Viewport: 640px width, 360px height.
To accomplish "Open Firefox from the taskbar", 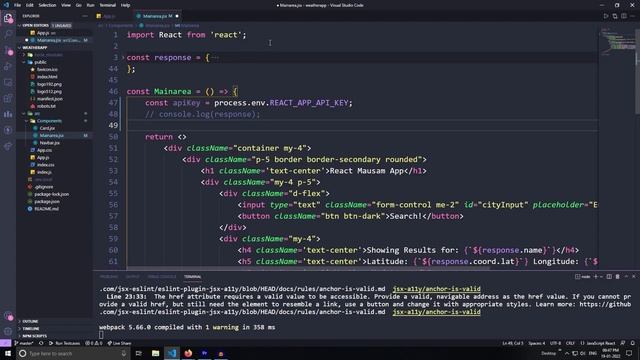I will 188,353.
